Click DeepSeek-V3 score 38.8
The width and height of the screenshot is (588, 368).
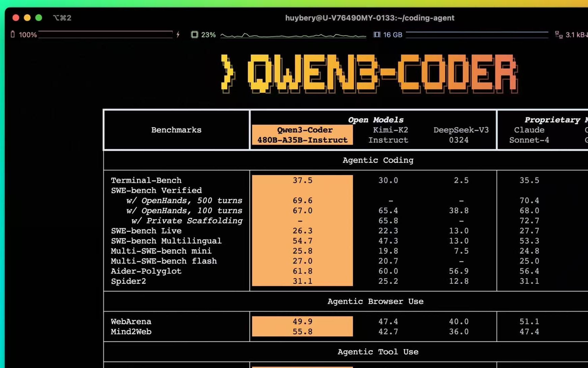coord(459,211)
